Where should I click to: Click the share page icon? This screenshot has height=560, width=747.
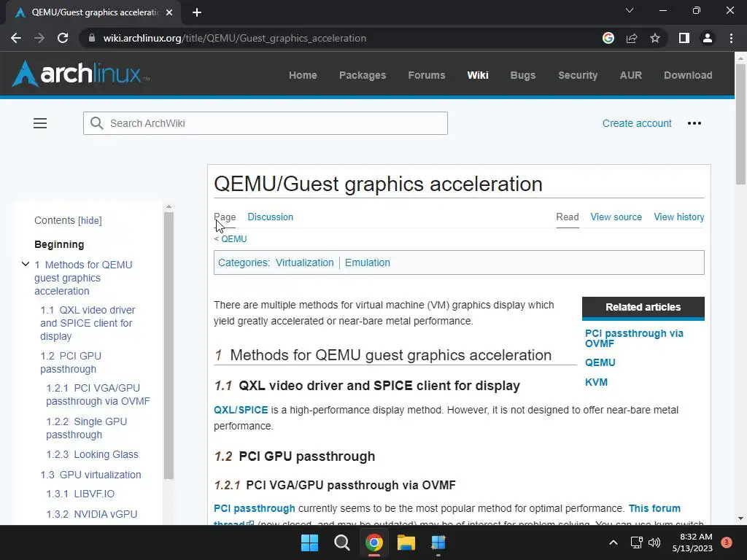[x=632, y=38]
